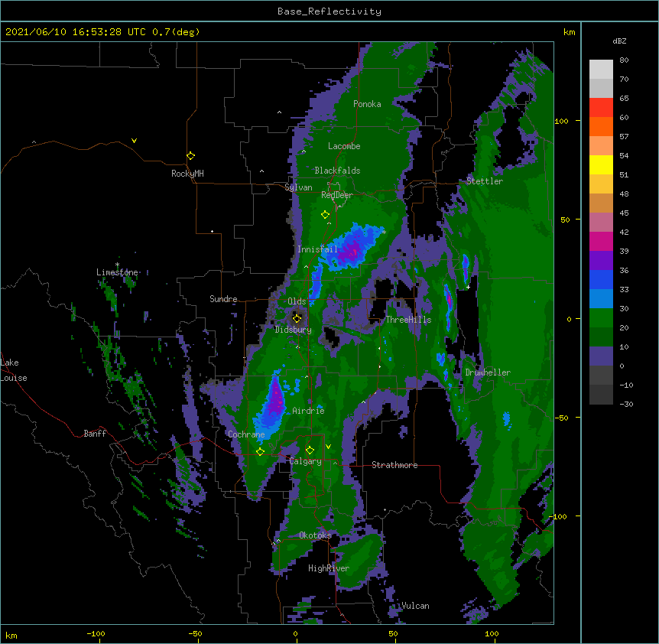Click the Calgary label
The width and height of the screenshot is (659, 644).
[305, 461]
